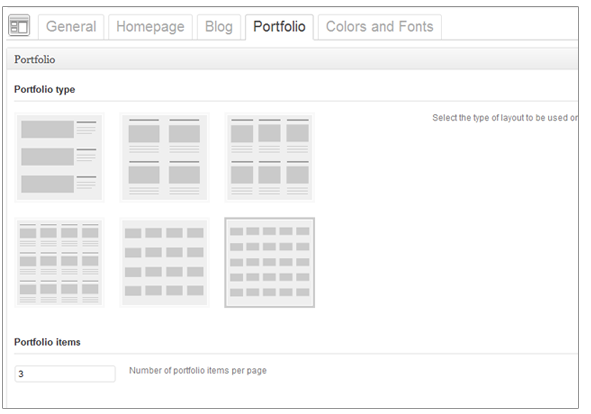This screenshot has height=414, width=591.
Task: Click the 'Number of portfolio items per page' text
Action: [x=198, y=371]
